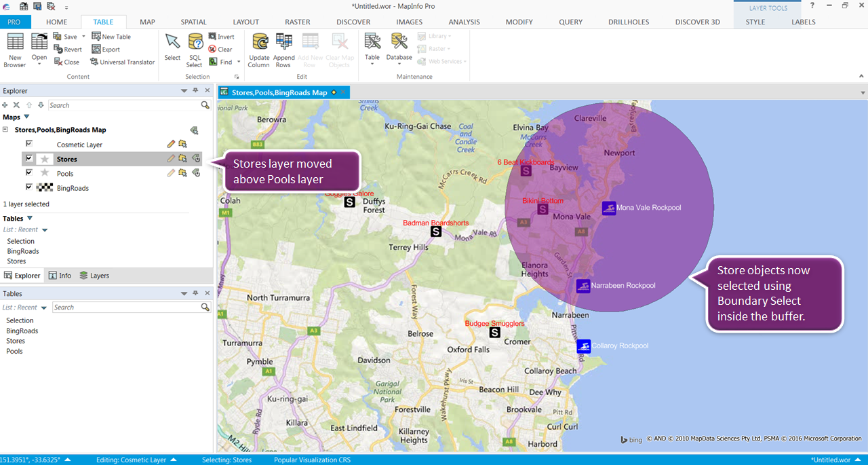Open the ANALYSIS ribbon tab

coord(464,22)
